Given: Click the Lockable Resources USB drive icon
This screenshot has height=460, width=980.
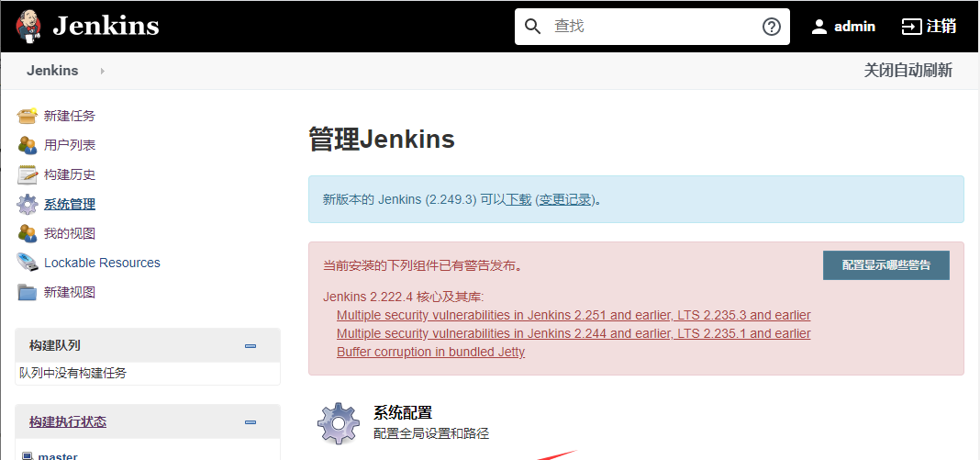Looking at the screenshot, I should tap(27, 263).
